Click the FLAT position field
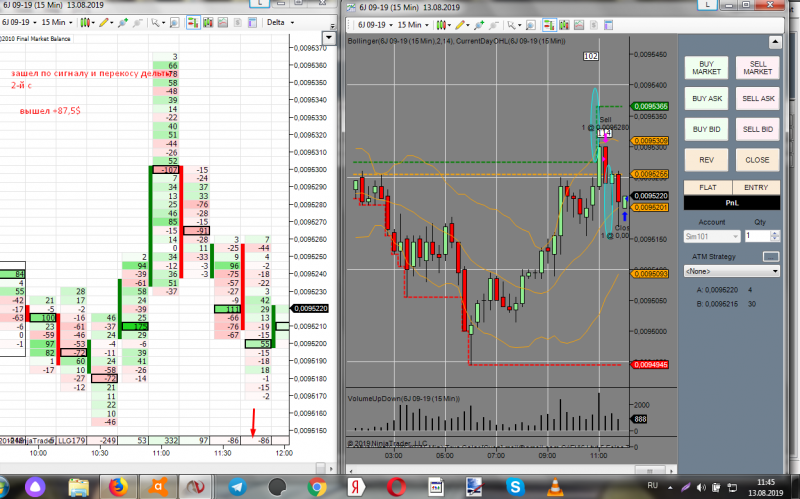Screen dimensions: 800x499 708,187
